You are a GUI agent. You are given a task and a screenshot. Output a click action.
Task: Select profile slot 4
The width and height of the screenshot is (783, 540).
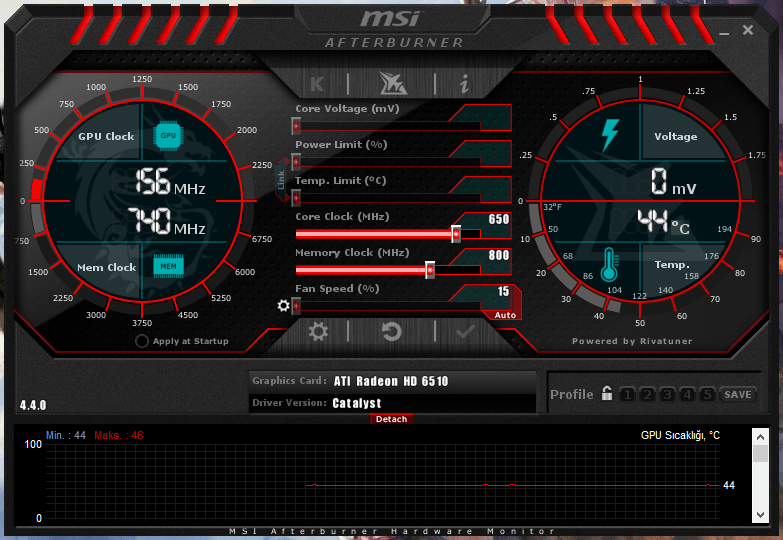(x=687, y=395)
